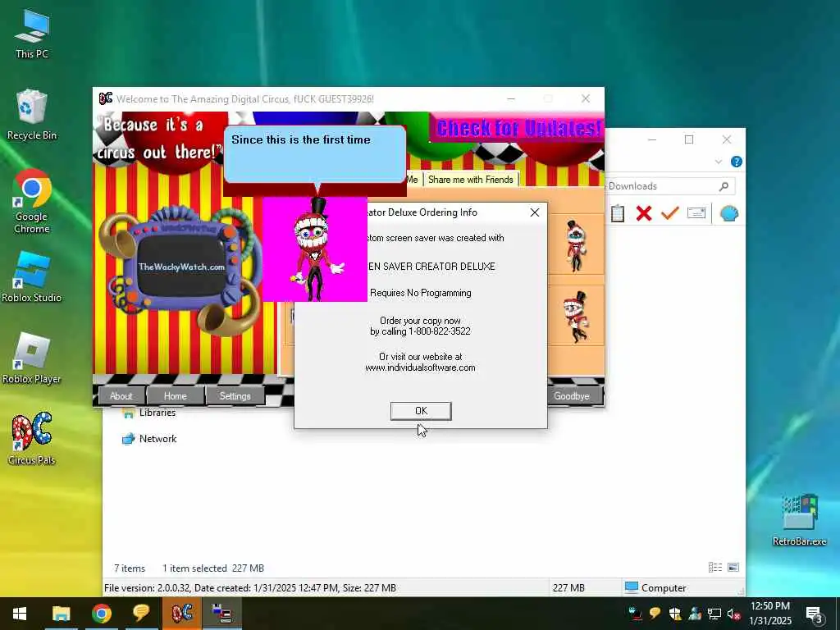Click the Check for Updates banner

(517, 128)
